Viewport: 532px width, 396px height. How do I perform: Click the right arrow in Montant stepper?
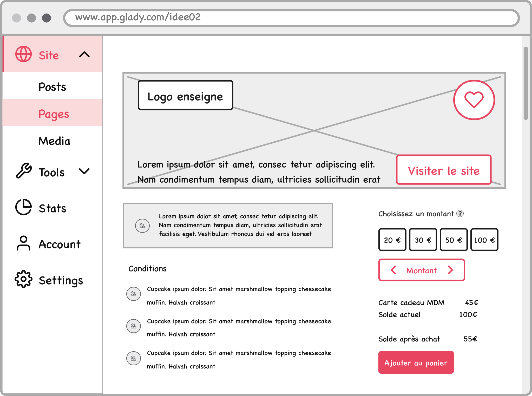tap(450, 270)
